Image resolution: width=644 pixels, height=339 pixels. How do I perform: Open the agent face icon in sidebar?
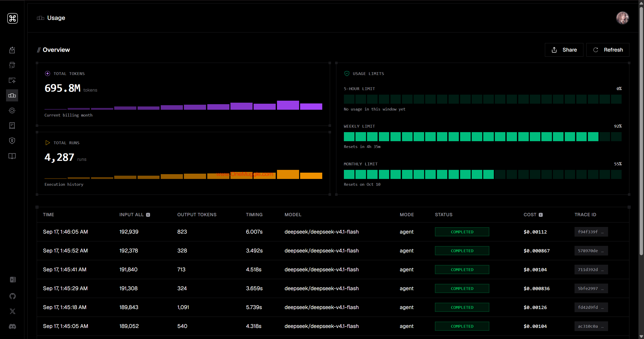pos(12,65)
